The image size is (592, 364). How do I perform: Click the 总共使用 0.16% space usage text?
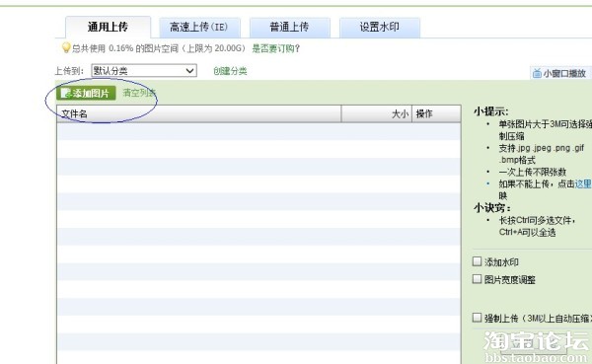(159, 48)
